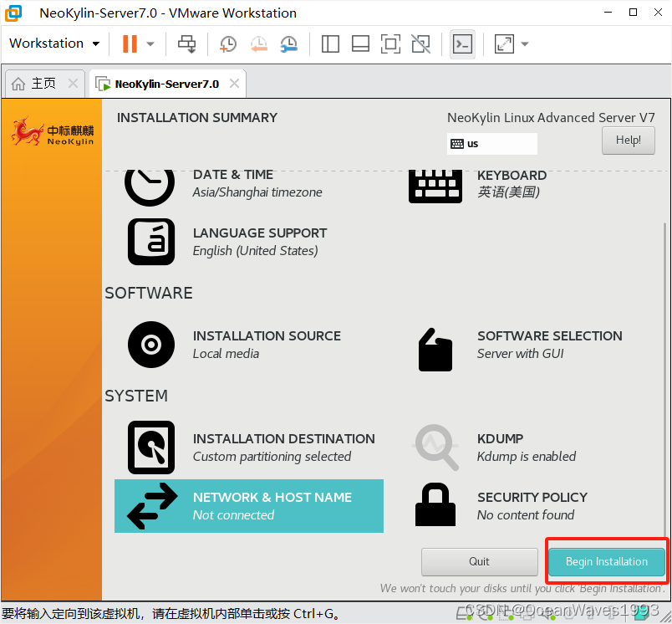
Task: Open NETWORK & HOST NAME settings
Action: pos(249,506)
